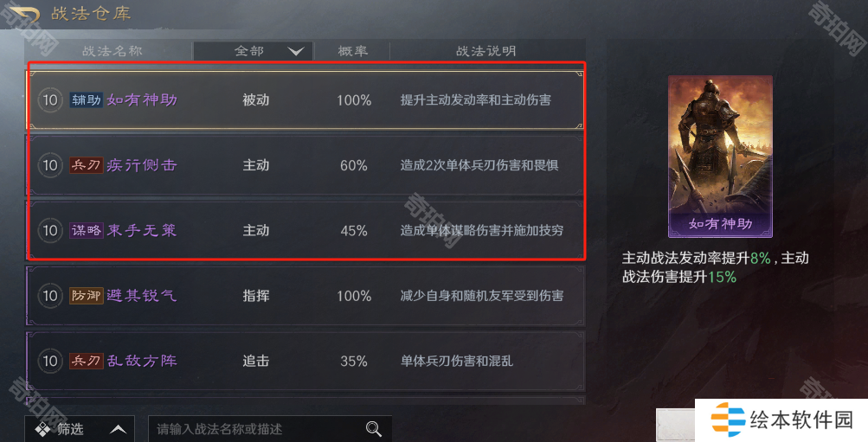Click the back arrow icon beside 战法仓库

pos(24,13)
